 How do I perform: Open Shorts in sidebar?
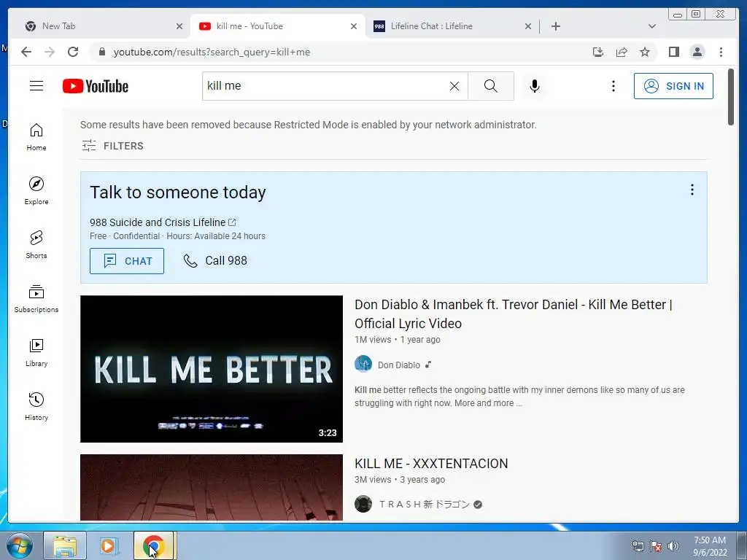(x=36, y=244)
